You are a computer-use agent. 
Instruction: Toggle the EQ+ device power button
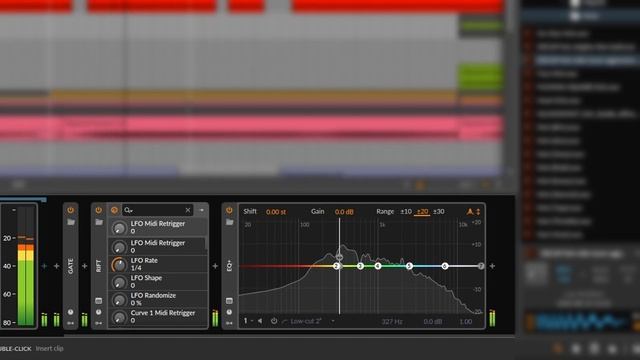point(229,210)
